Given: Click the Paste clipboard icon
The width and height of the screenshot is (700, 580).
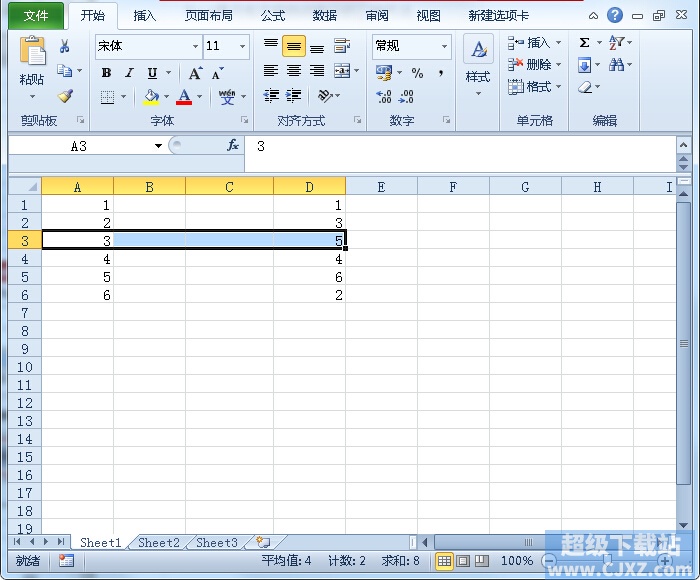Looking at the screenshot, I should click(x=32, y=50).
